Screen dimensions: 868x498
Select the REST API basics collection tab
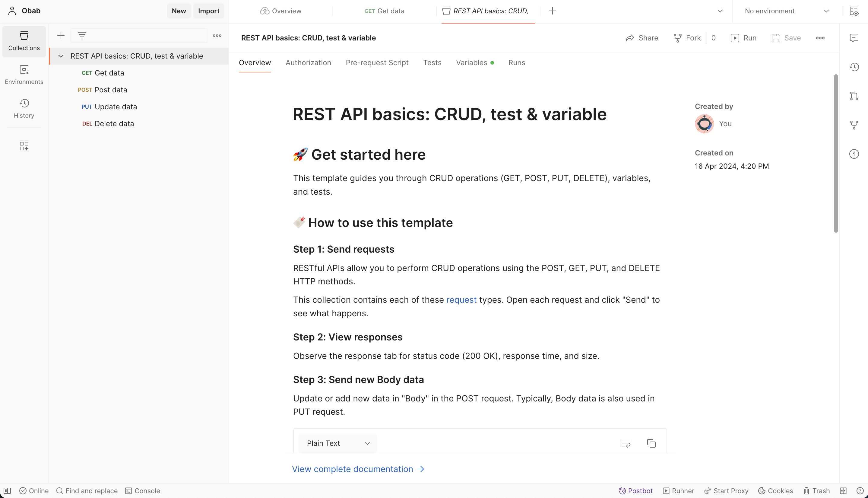click(x=488, y=11)
